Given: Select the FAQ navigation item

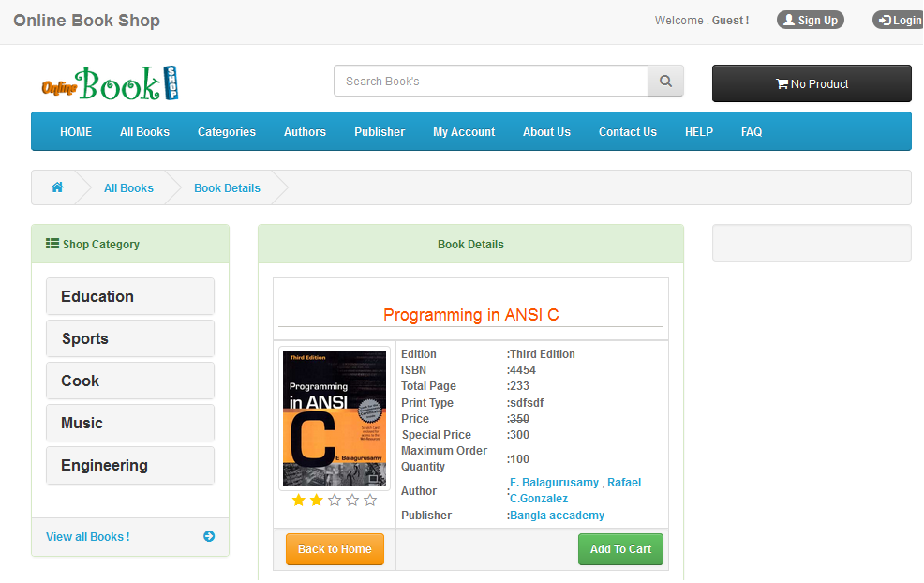Looking at the screenshot, I should [x=752, y=132].
